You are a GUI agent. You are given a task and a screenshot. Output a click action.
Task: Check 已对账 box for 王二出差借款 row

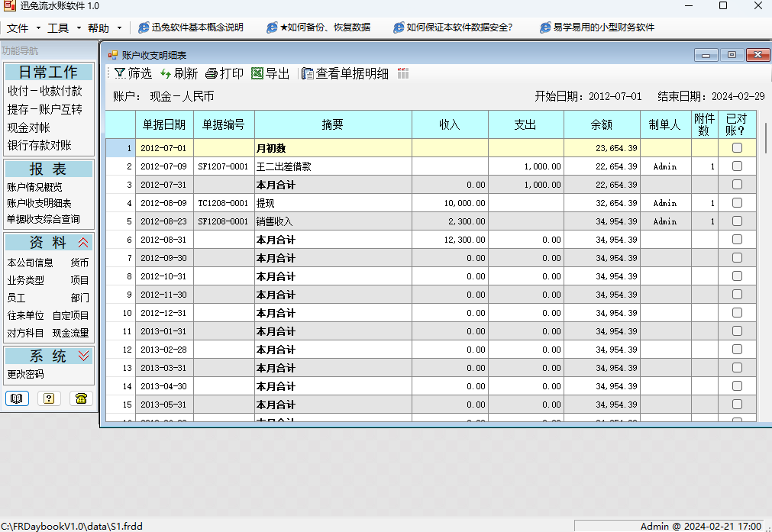point(737,166)
